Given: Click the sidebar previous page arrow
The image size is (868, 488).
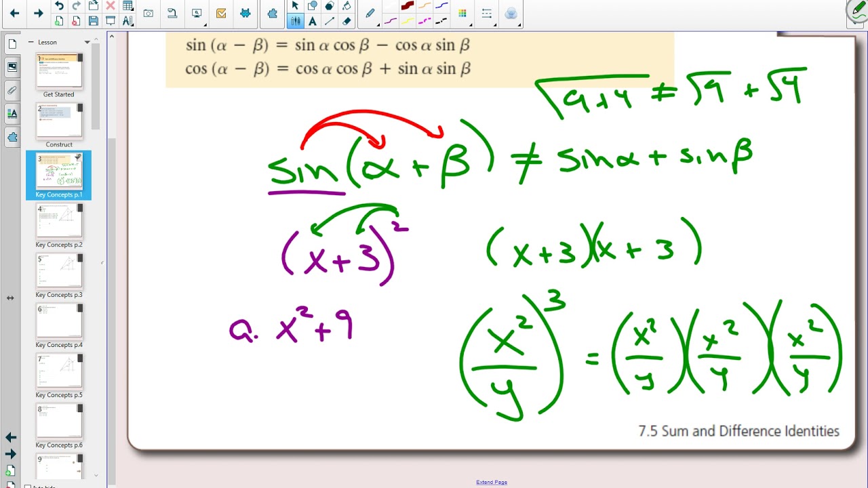Looking at the screenshot, I should 11,438.
